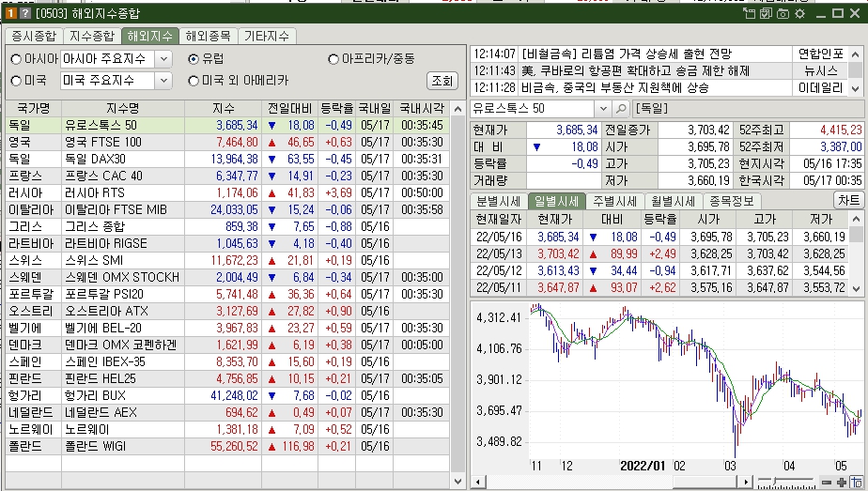Screen dimensions: 868x491
Task: Expand the 아시아 주요지수 dropdown
Action: click(x=163, y=59)
